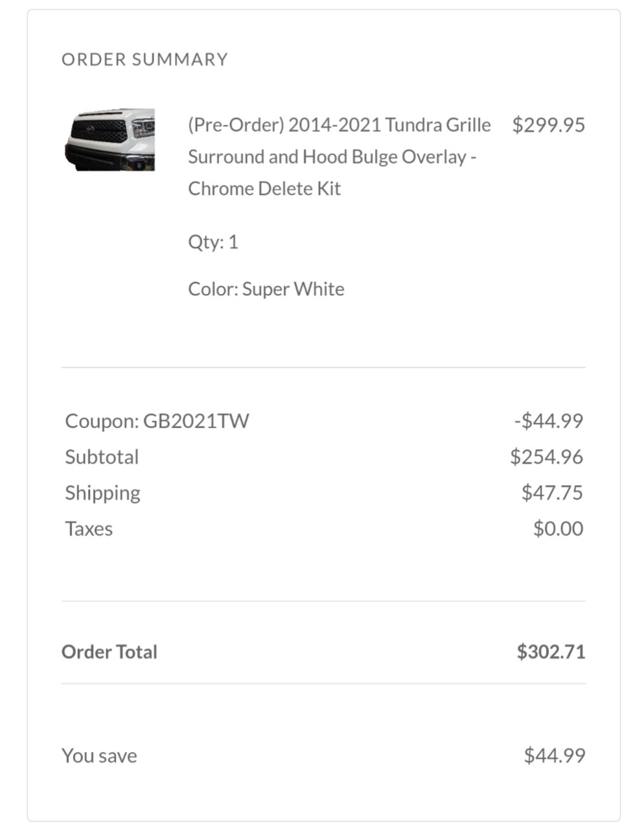Click the Tundra Grille Surround product title
This screenshot has height=829, width=644.
coord(339,157)
